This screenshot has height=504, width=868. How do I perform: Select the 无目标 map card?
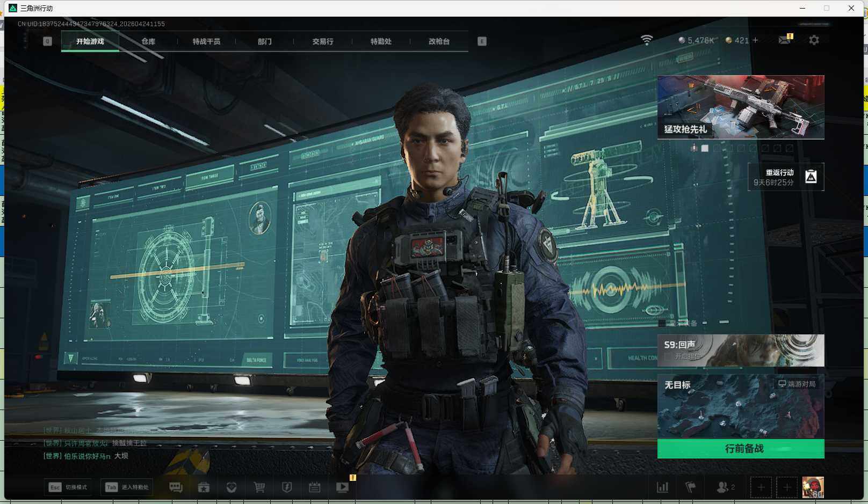coord(741,406)
